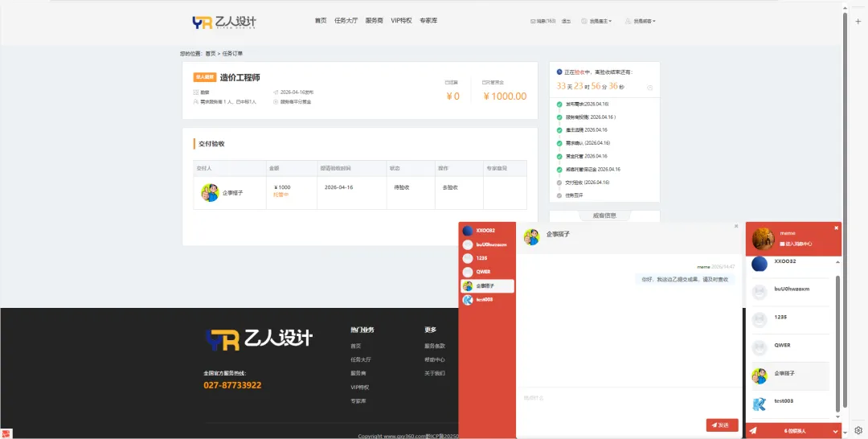
Task: Select 企事搭子 in the red chat sidebar
Action: 487,285
